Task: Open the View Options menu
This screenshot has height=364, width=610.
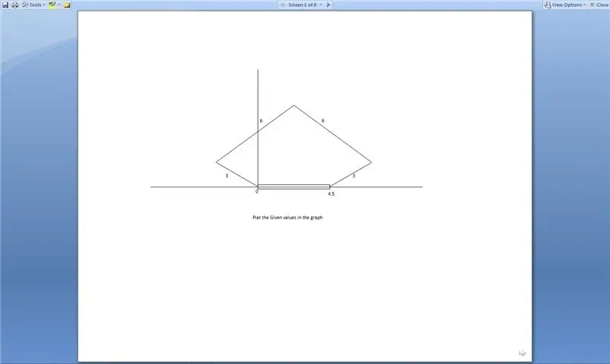Action: (565, 5)
